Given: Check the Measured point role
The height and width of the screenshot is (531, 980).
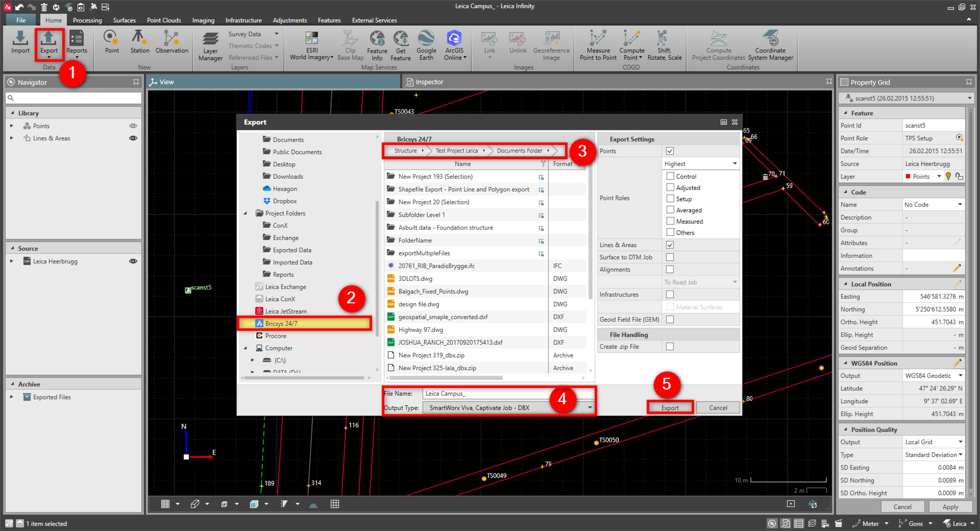Looking at the screenshot, I should point(670,221).
